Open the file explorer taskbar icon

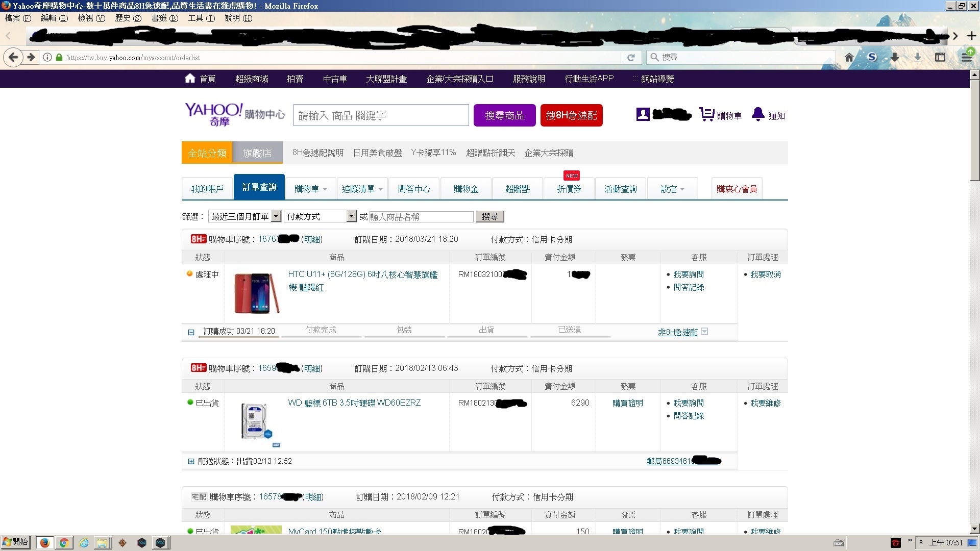click(103, 543)
